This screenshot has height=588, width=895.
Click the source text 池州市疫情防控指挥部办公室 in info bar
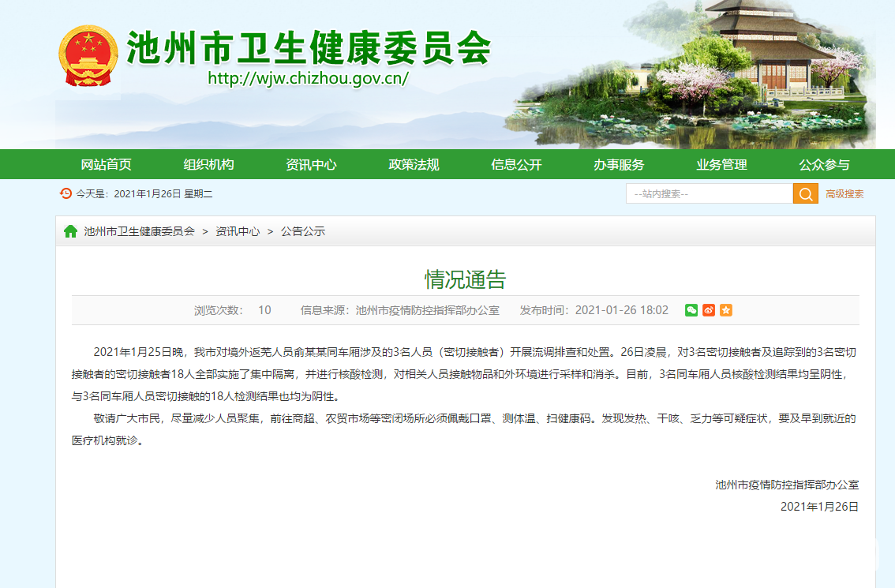428,310
